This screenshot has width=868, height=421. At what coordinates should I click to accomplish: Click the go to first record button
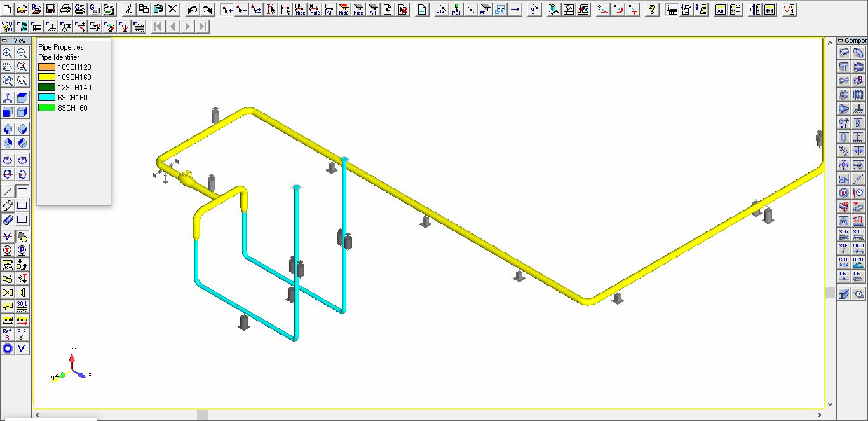coord(158,26)
